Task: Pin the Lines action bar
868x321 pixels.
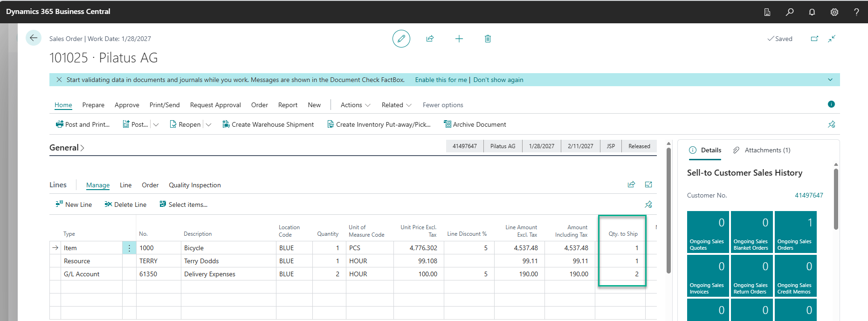Action: pos(648,205)
